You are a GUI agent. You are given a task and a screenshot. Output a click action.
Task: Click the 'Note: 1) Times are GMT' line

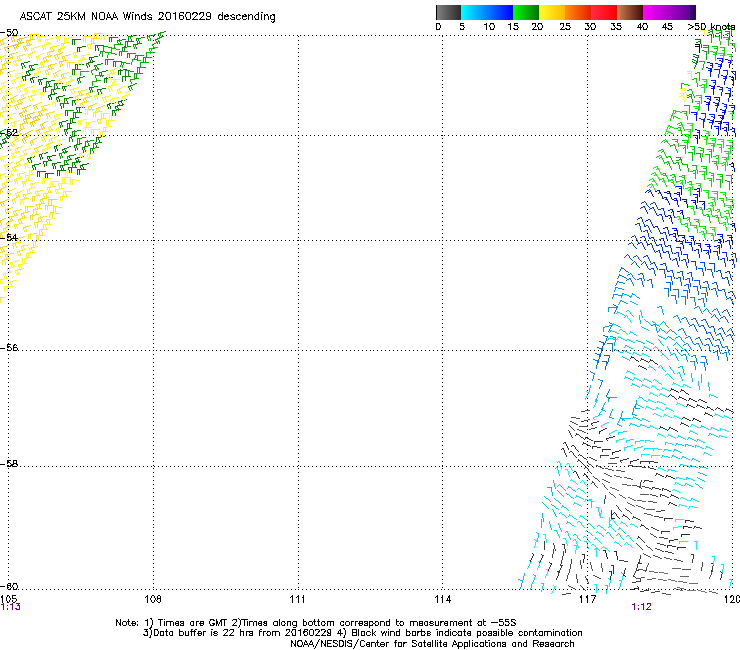point(316,623)
